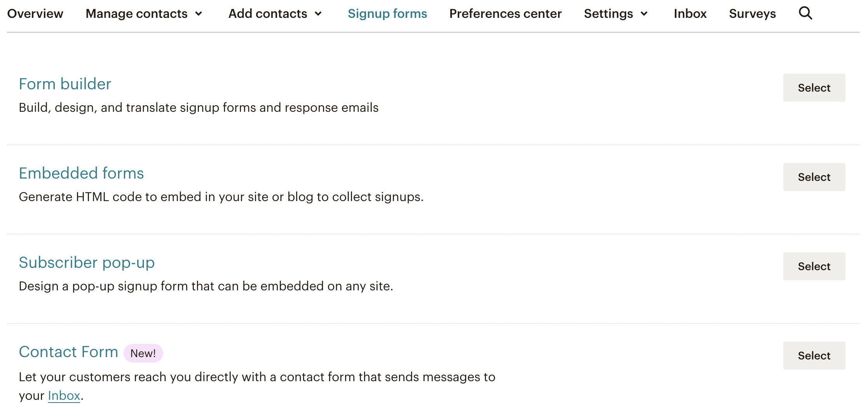Open the Contact Form heading link
The width and height of the screenshot is (868, 420).
point(68,352)
